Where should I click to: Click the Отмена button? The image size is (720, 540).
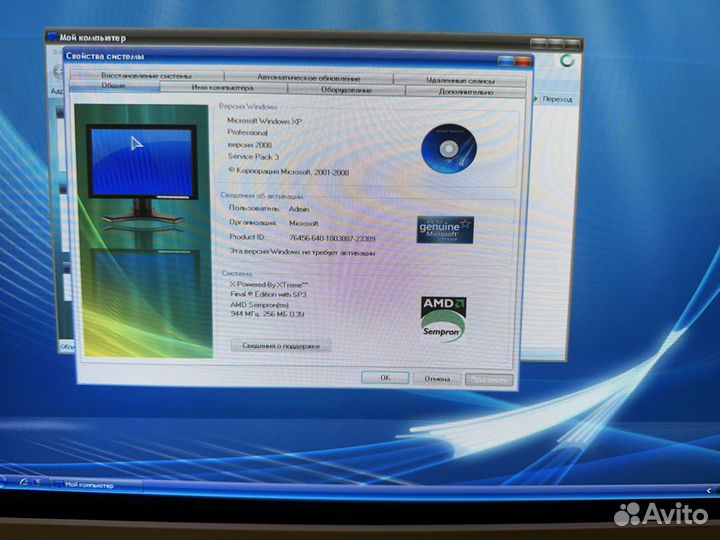click(x=437, y=379)
